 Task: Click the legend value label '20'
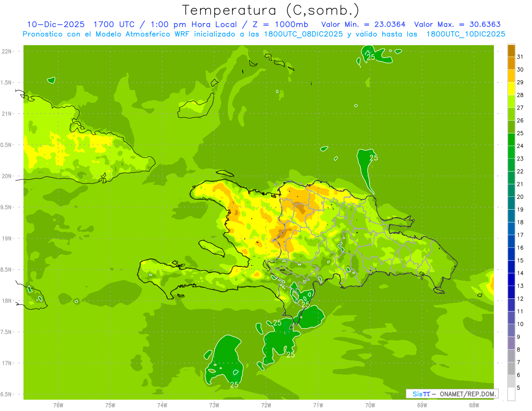tap(520, 197)
